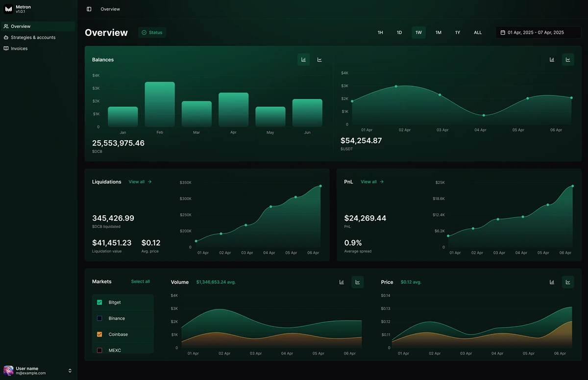Switch Price panel to bar chart view
Viewport: 588px width, 380px height.
tap(552, 282)
